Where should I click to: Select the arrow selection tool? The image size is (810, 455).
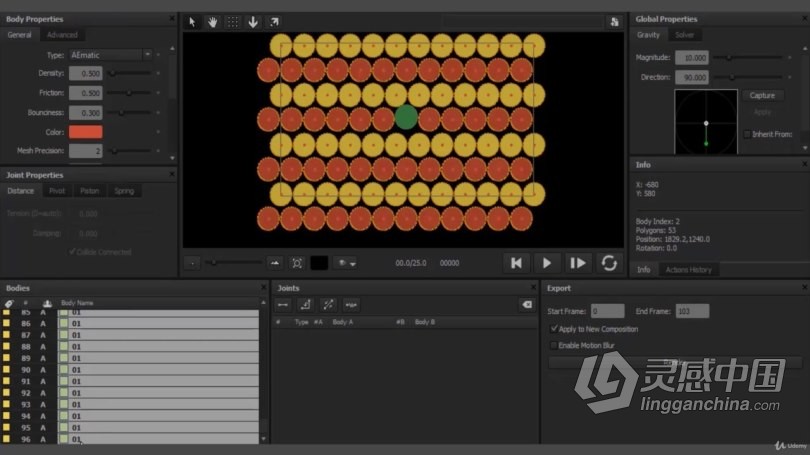pyautogui.click(x=192, y=22)
